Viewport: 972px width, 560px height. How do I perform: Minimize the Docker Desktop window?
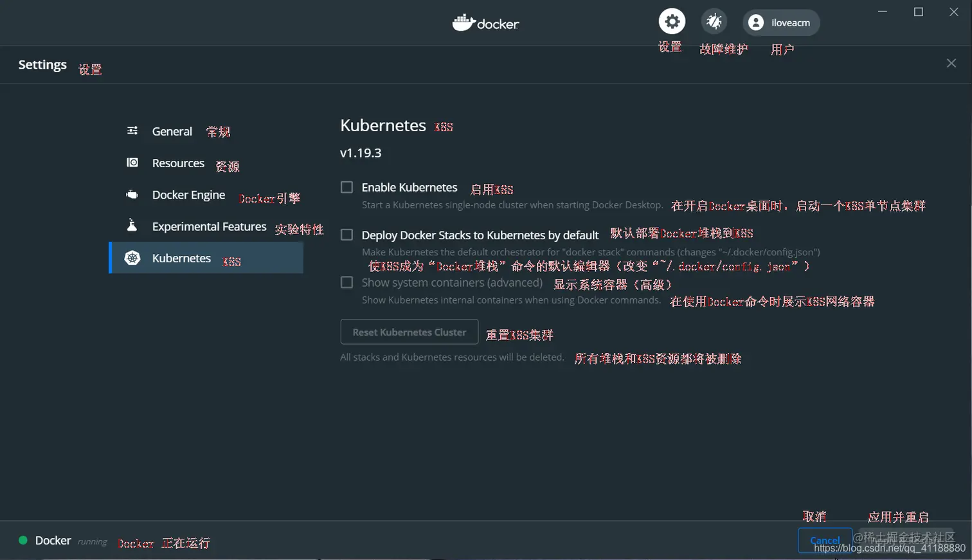(883, 12)
